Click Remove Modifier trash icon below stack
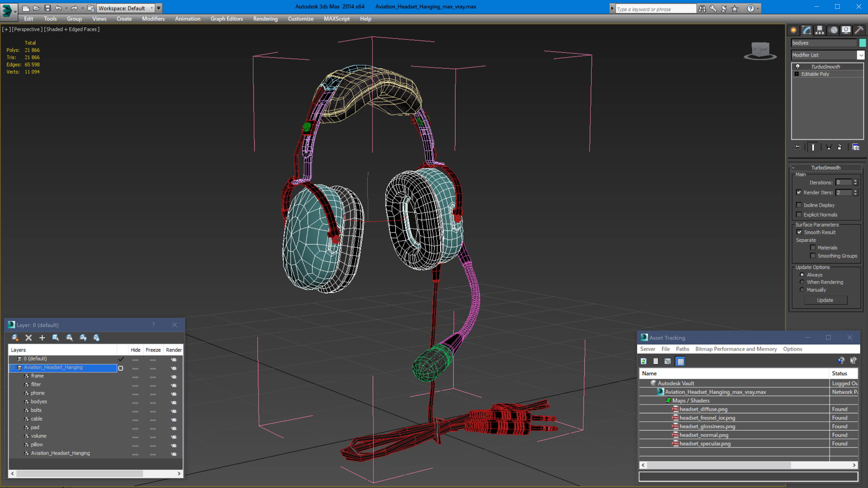This screenshot has height=488, width=868. (840, 147)
